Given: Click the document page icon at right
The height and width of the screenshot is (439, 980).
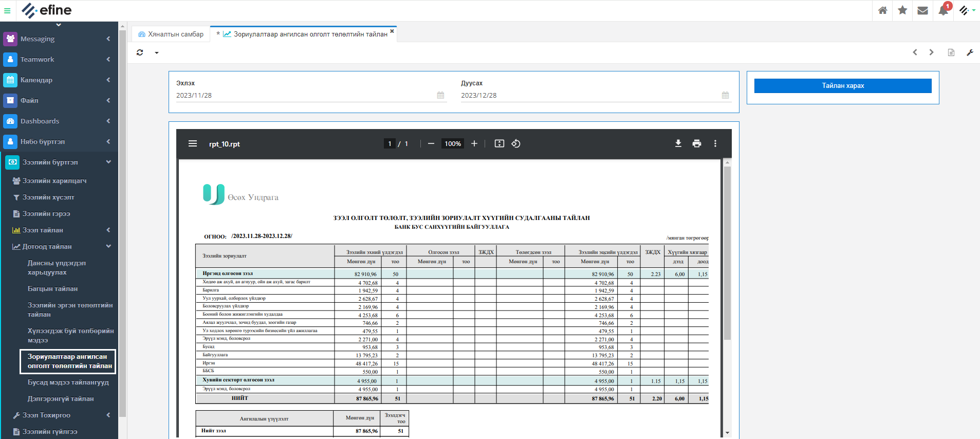Looking at the screenshot, I should [951, 52].
